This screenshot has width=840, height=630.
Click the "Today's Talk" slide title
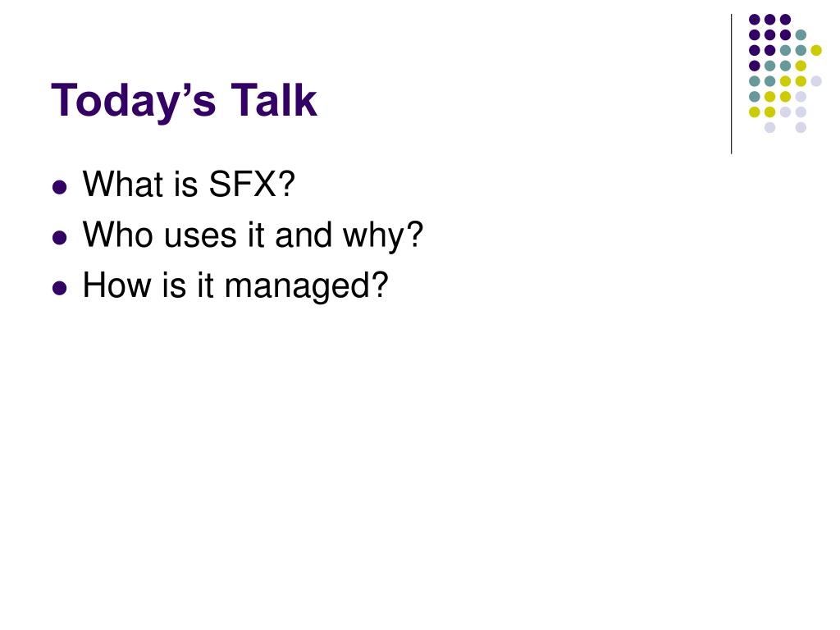tap(184, 101)
